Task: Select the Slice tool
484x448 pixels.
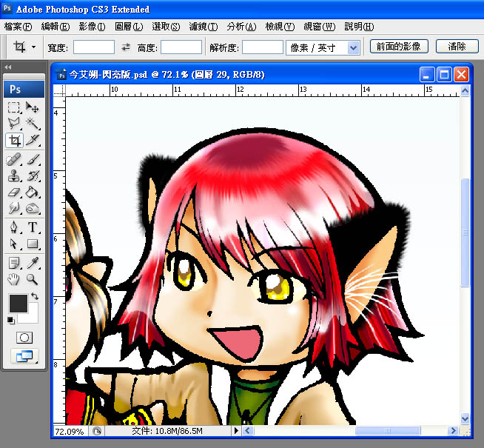Action: pyautogui.click(x=33, y=141)
